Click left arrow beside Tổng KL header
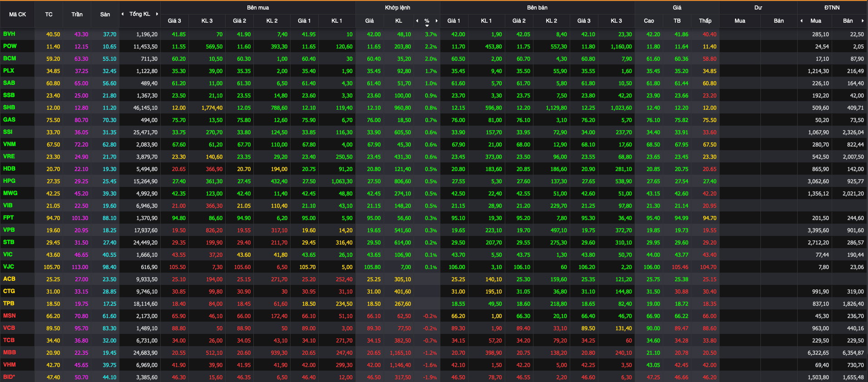868x382 pixels. point(123,14)
